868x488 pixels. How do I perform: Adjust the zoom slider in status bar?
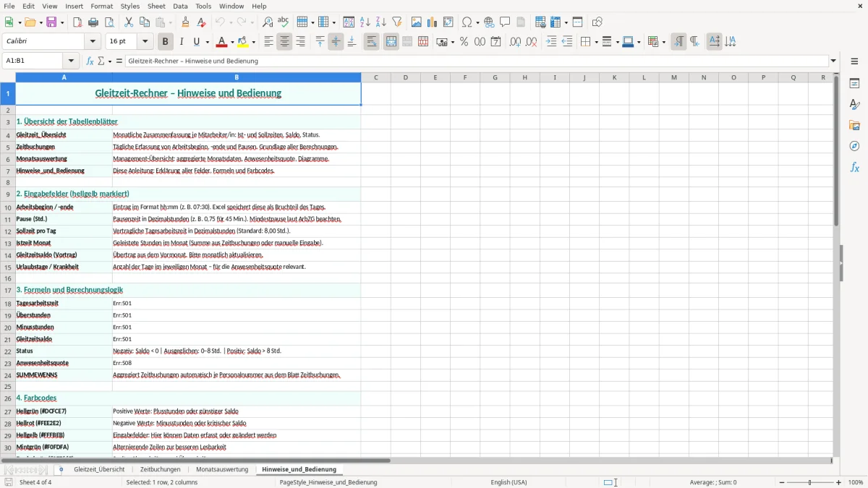tap(809, 482)
